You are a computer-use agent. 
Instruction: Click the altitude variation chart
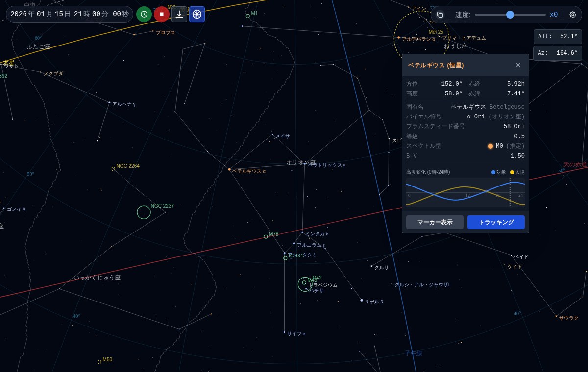click(x=465, y=192)
